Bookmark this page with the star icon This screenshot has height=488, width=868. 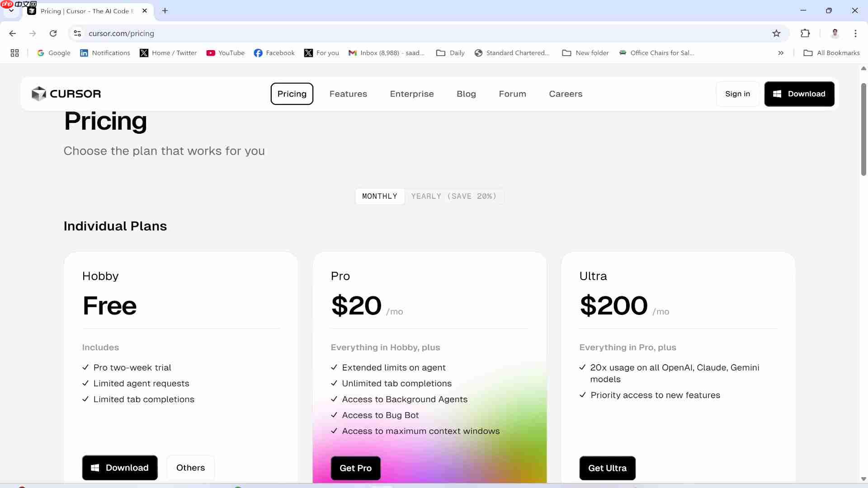(x=776, y=33)
